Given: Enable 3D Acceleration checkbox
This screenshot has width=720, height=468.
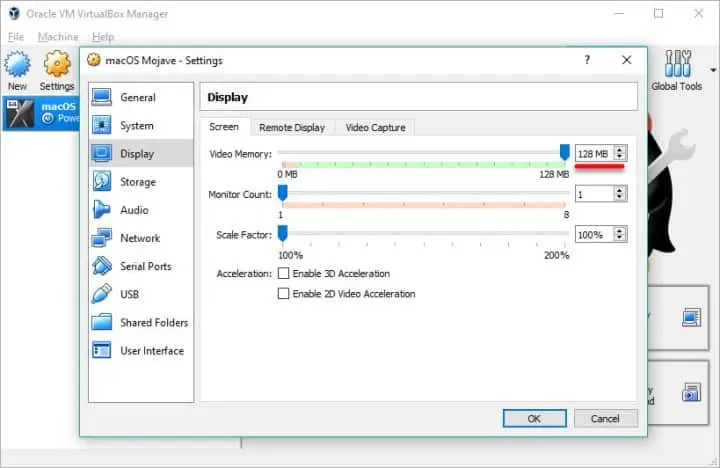Looking at the screenshot, I should pos(283,273).
